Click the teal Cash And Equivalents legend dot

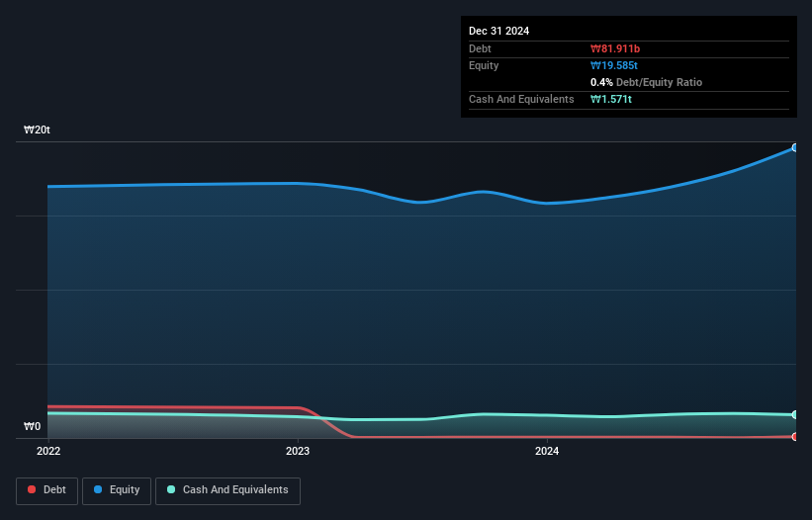point(171,489)
